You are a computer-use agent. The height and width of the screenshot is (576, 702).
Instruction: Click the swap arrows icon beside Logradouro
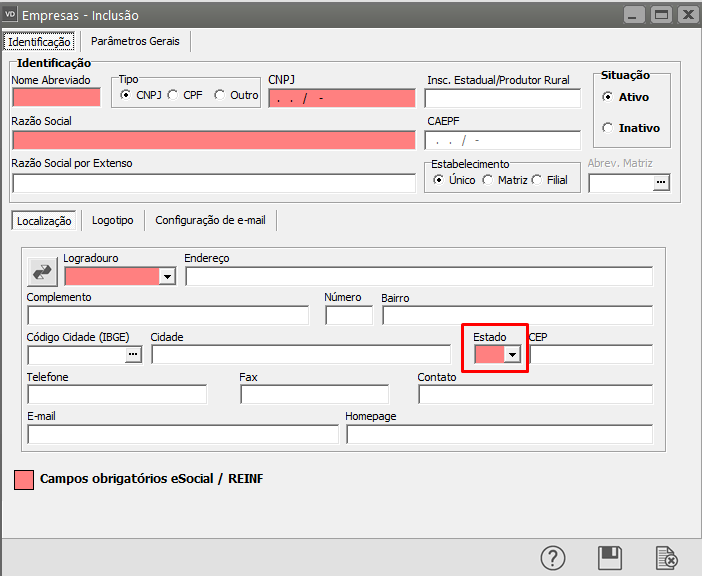(x=42, y=272)
